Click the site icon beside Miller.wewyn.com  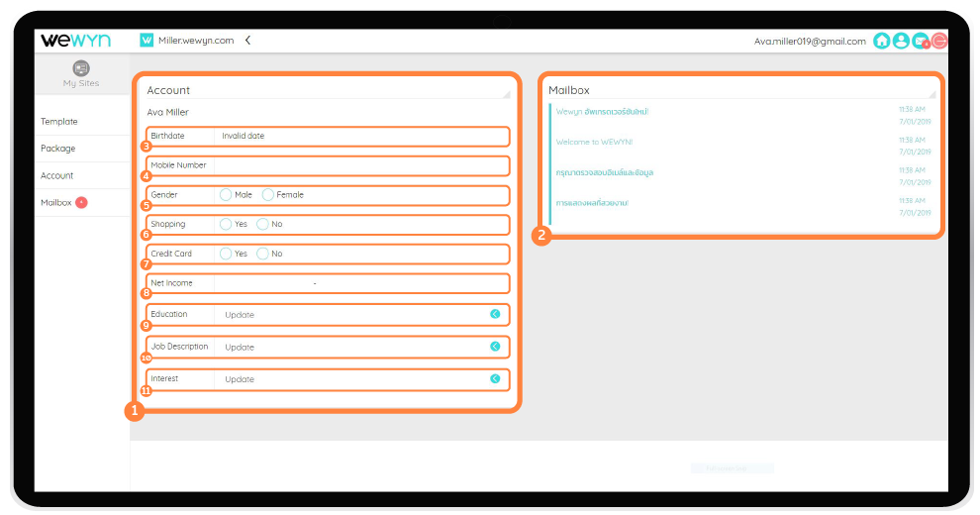click(147, 41)
